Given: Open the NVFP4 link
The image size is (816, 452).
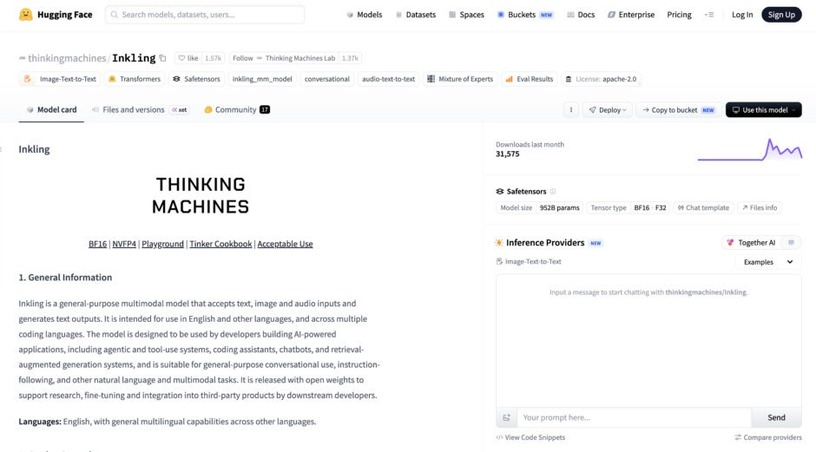Looking at the screenshot, I should pyautogui.click(x=124, y=244).
